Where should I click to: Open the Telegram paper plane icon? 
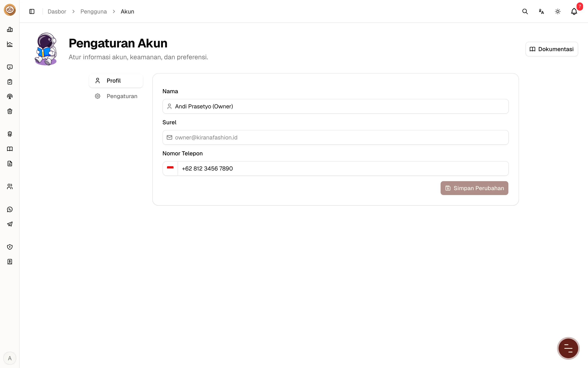pyautogui.click(x=10, y=224)
